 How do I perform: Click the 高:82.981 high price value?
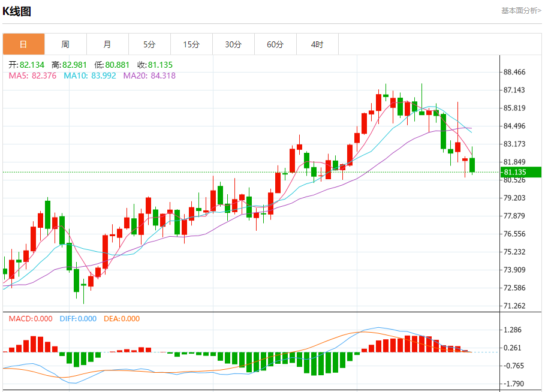[x=69, y=65]
